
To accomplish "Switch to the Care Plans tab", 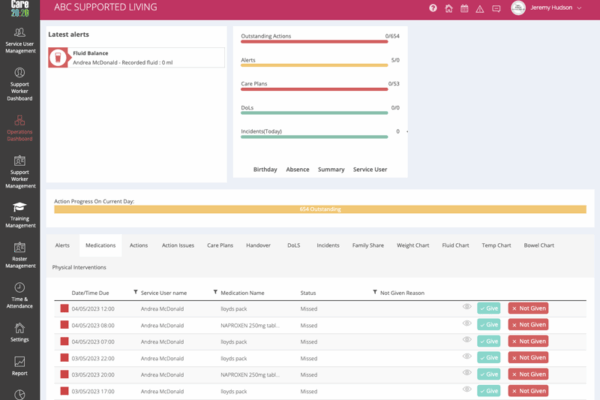I will 220,244.
